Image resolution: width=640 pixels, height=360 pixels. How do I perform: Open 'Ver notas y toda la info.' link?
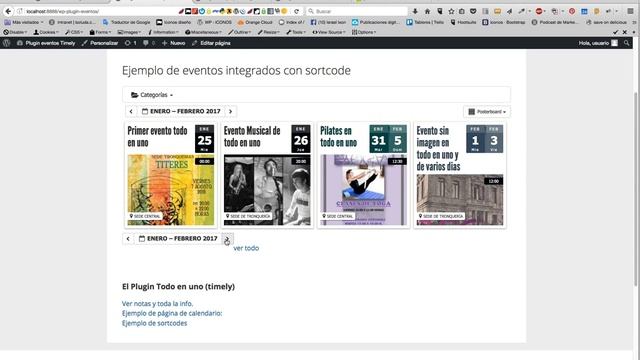coord(158,304)
